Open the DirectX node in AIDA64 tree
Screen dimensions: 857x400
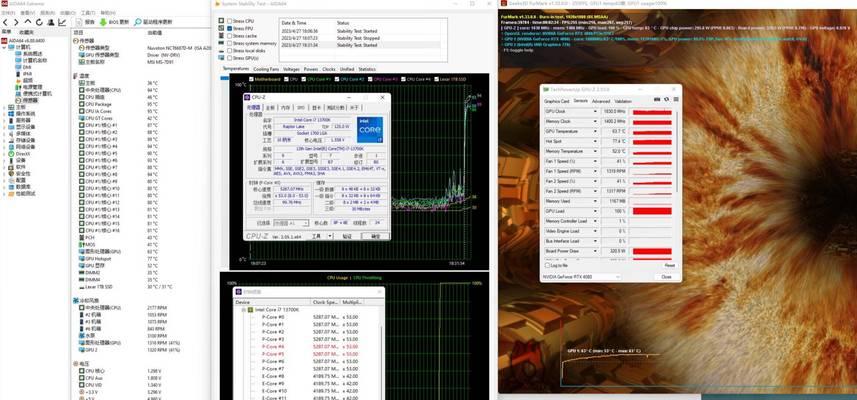[20, 154]
